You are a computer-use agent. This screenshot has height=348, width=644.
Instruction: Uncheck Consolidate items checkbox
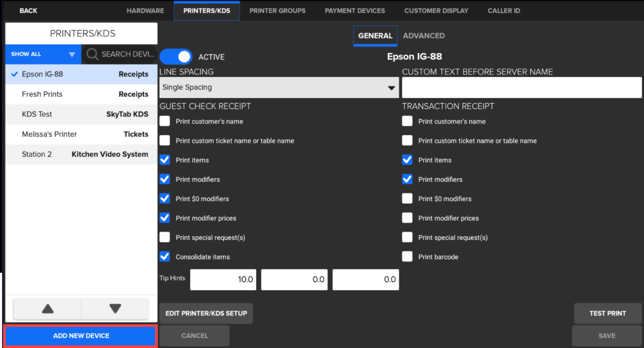click(x=164, y=257)
